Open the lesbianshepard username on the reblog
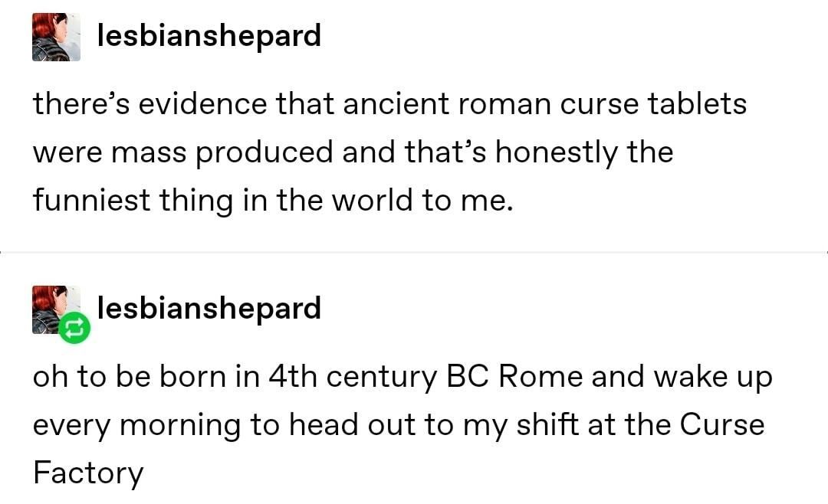The height and width of the screenshot is (504, 828). click(209, 308)
